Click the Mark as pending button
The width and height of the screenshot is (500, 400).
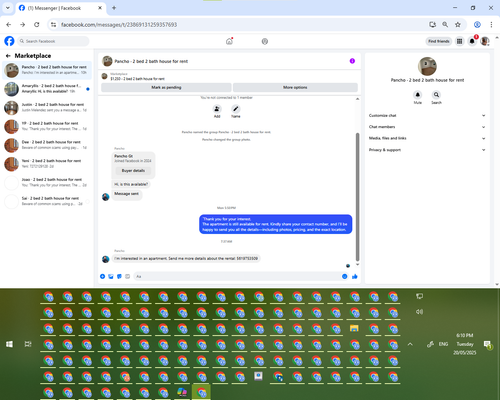(166, 87)
